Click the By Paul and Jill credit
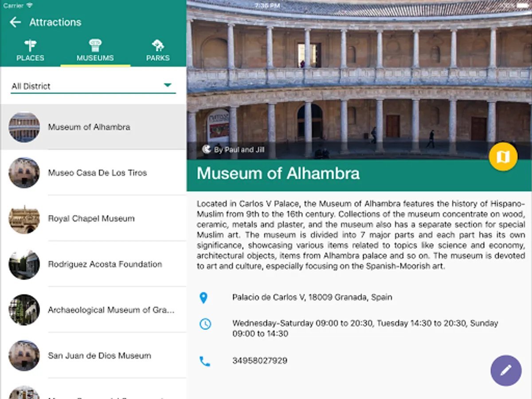The height and width of the screenshot is (399, 532). tap(239, 150)
